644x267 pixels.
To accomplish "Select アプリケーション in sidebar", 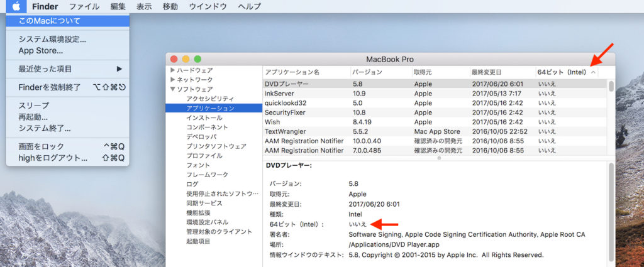I will click(x=214, y=108).
